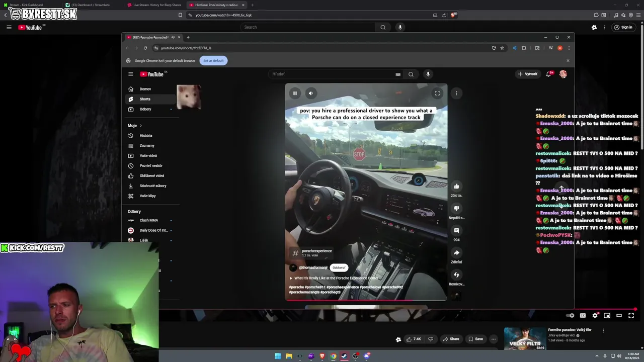This screenshot has height=362, width=644.
Task: Pause the Porsche Shorts video
Action: 295,93
